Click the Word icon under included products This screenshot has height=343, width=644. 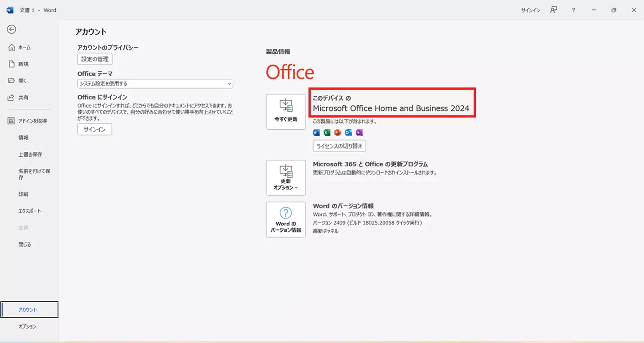pyautogui.click(x=316, y=133)
